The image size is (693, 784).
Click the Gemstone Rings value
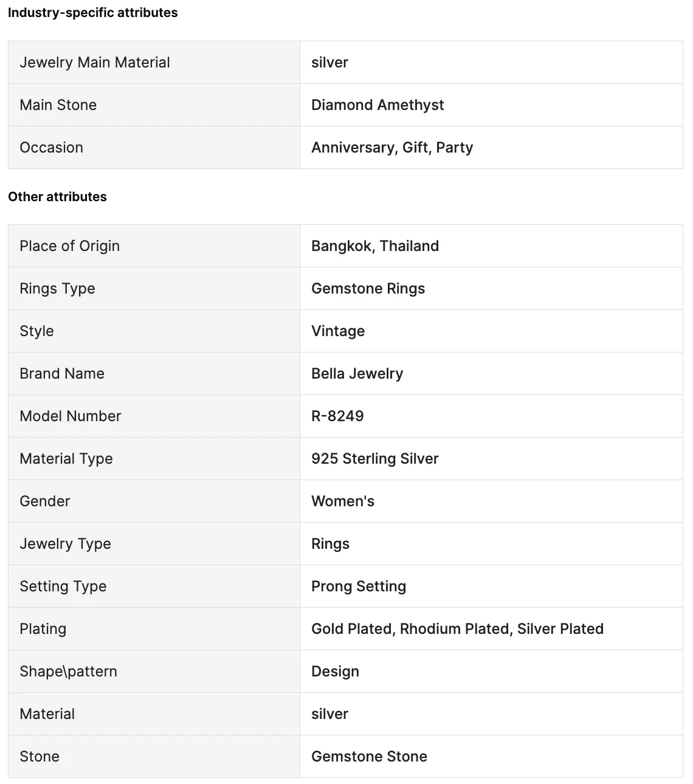pos(368,289)
